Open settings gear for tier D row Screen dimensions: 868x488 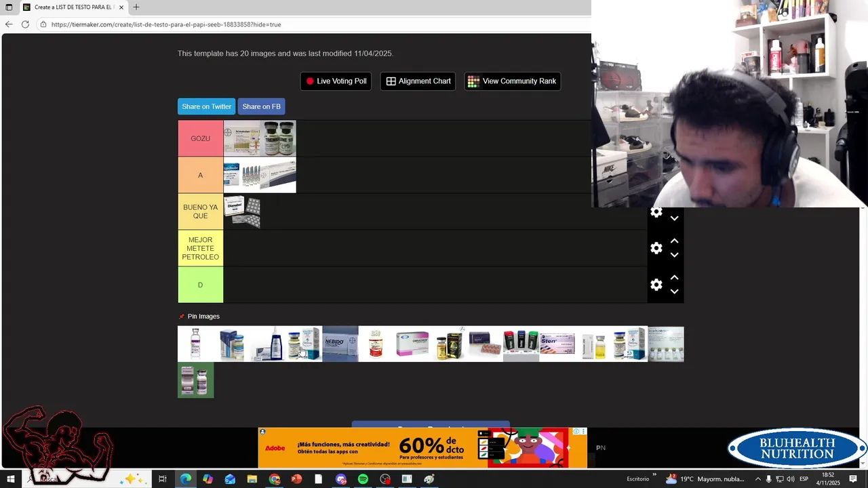(x=656, y=285)
